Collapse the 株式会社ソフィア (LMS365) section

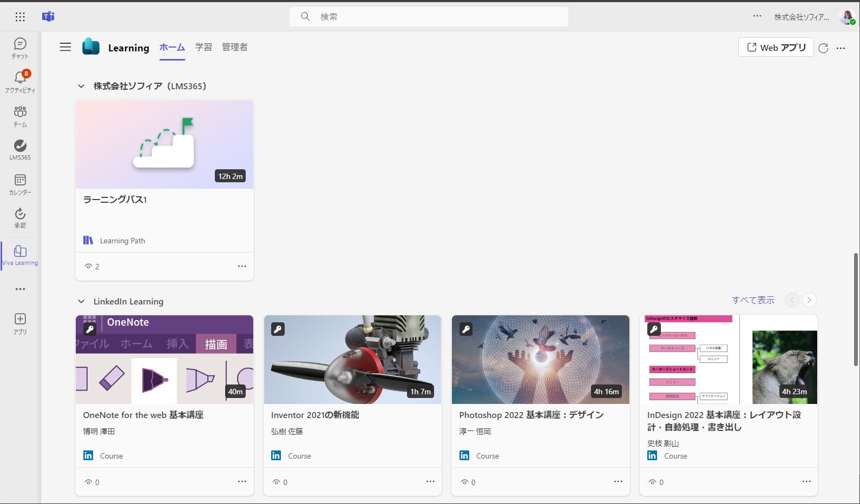coord(81,86)
